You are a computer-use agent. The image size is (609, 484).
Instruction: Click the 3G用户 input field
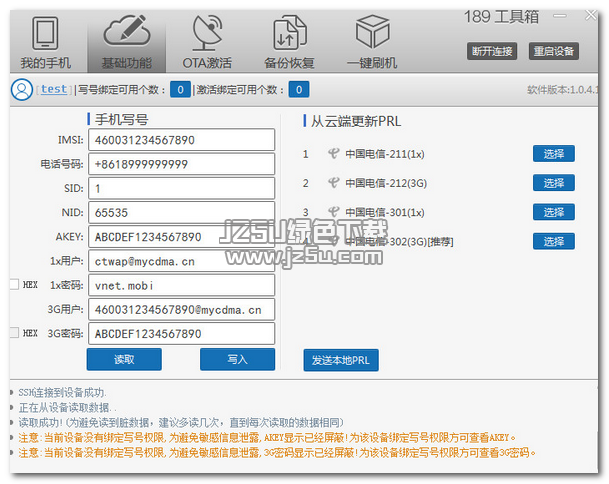181,309
